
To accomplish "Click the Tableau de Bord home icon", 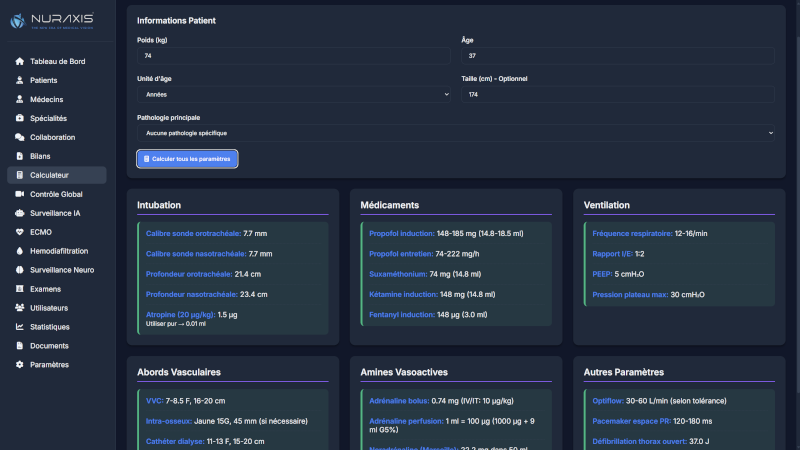I will click(x=19, y=61).
